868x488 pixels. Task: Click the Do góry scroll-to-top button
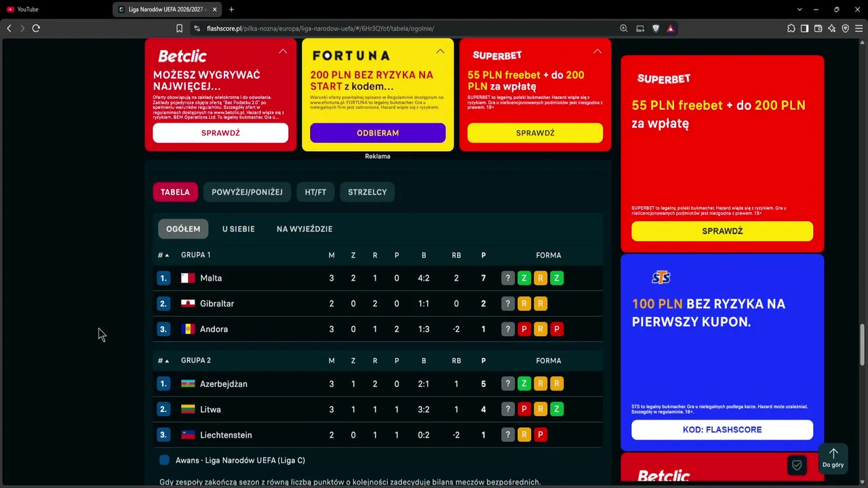(833, 459)
